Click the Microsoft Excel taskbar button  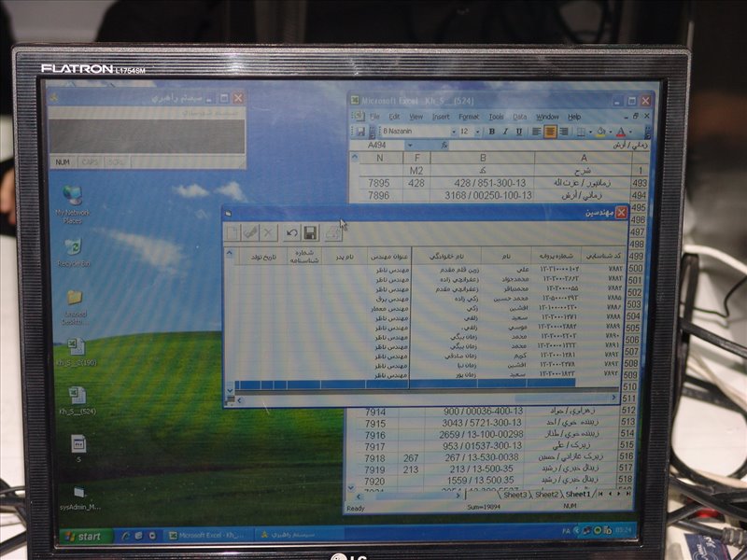(207, 536)
